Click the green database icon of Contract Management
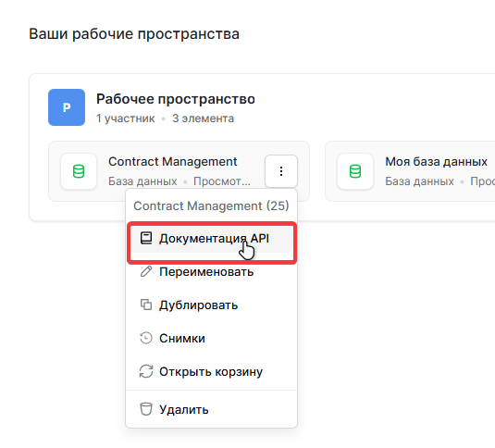The height and width of the screenshot is (448, 495). (79, 171)
